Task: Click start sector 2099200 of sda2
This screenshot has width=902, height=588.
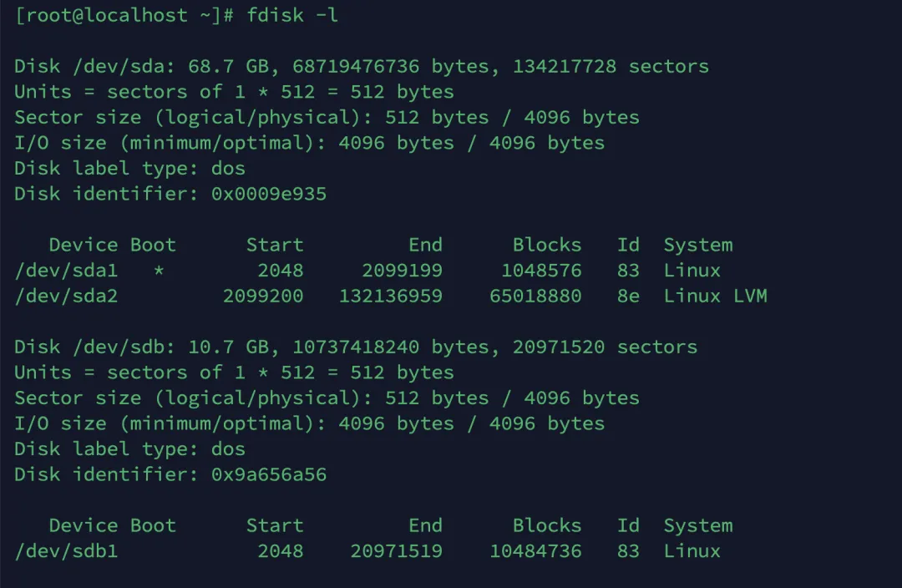Action: coord(263,296)
